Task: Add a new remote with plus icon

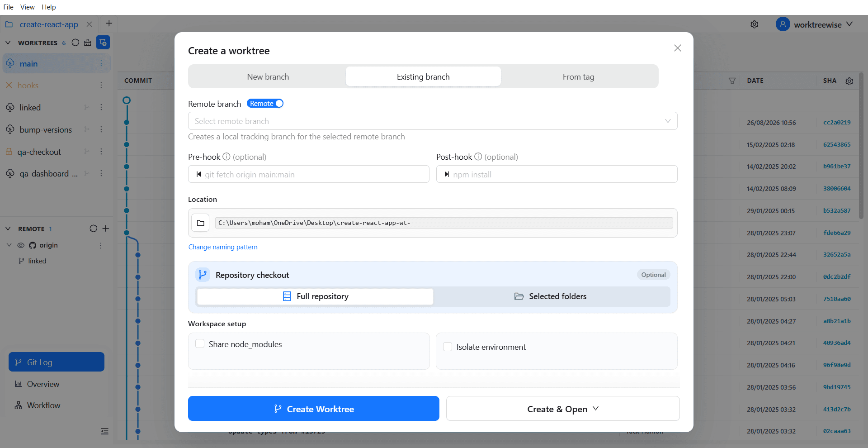Action: [106, 229]
